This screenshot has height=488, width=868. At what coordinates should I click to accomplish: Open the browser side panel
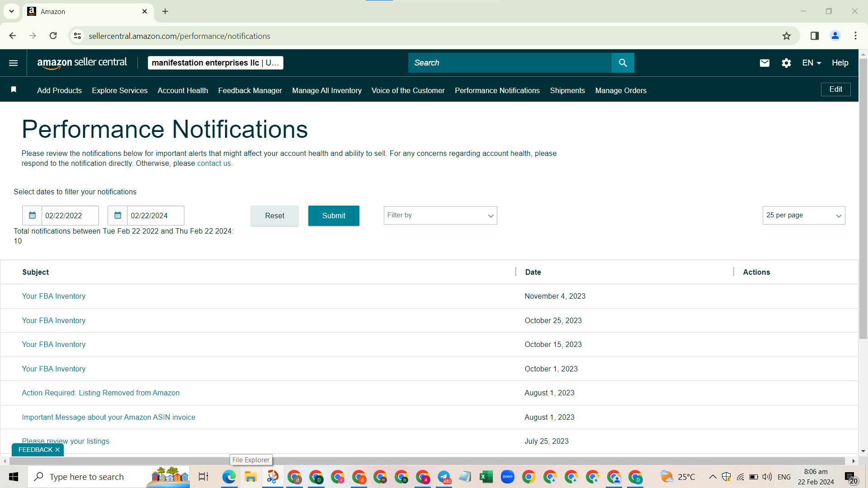tap(815, 36)
